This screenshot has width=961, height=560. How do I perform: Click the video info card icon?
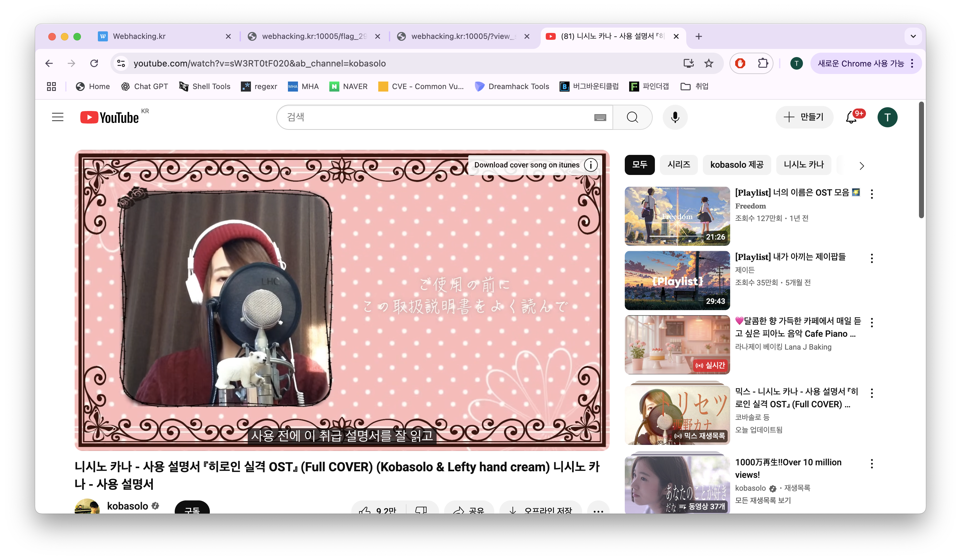[x=591, y=165]
